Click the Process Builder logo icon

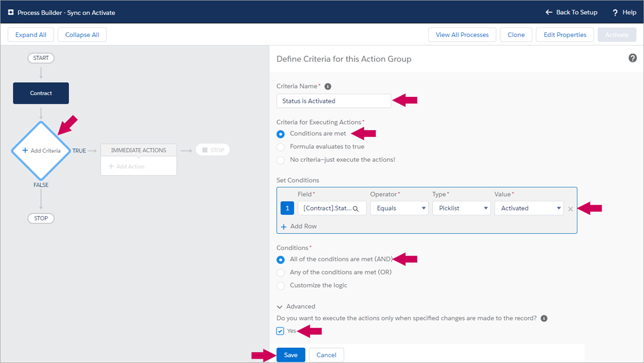(11, 12)
